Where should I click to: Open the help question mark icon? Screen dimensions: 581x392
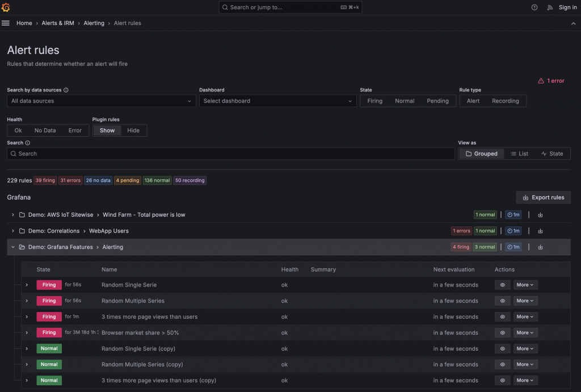534,7
